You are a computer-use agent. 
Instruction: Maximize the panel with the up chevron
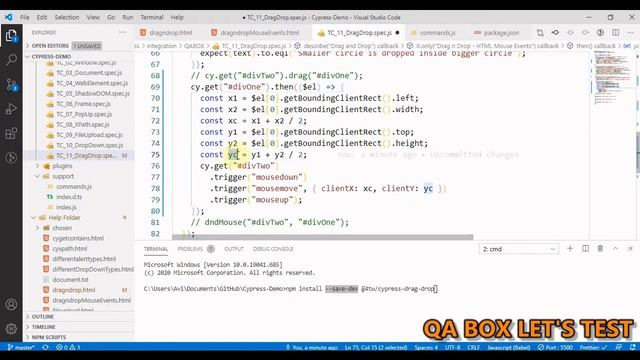point(615,249)
